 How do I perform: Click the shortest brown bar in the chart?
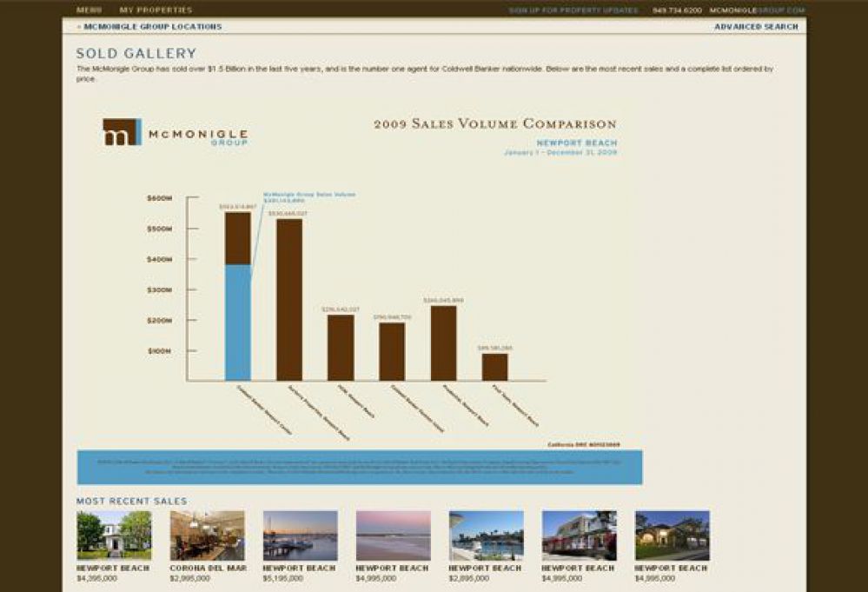495,367
